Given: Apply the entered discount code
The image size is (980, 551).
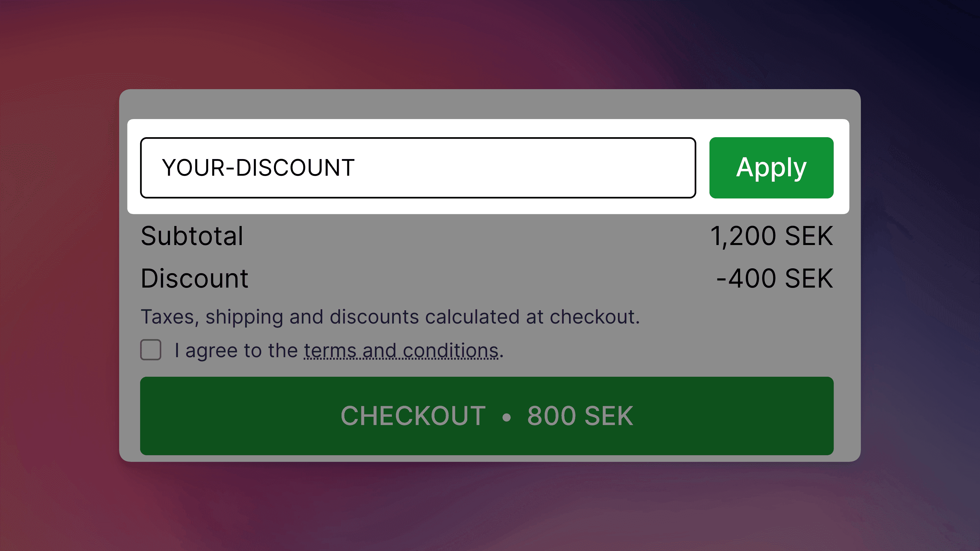Looking at the screenshot, I should click(771, 167).
